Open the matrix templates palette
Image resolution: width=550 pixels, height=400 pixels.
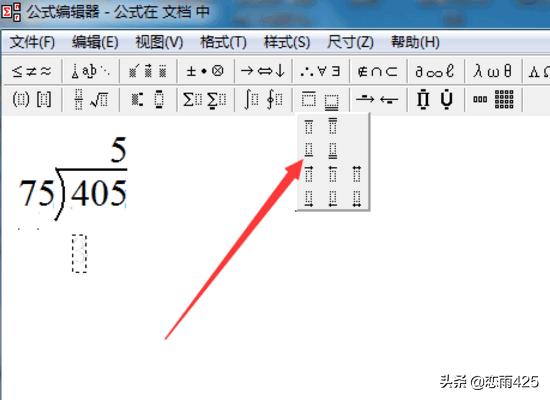[x=494, y=100]
